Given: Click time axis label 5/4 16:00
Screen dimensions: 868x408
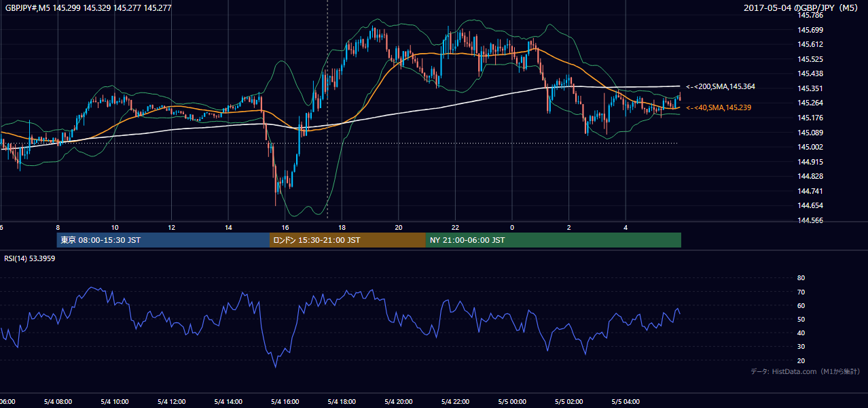Looking at the screenshot, I should pyautogui.click(x=285, y=402).
